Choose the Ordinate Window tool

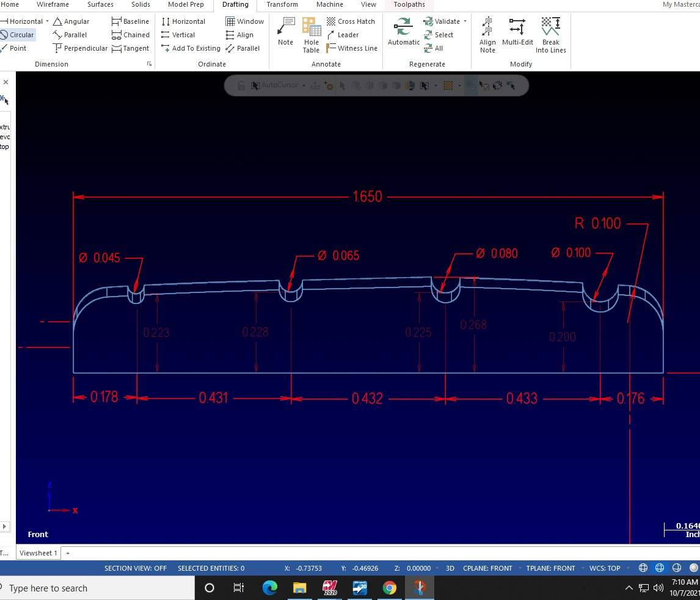tap(245, 21)
